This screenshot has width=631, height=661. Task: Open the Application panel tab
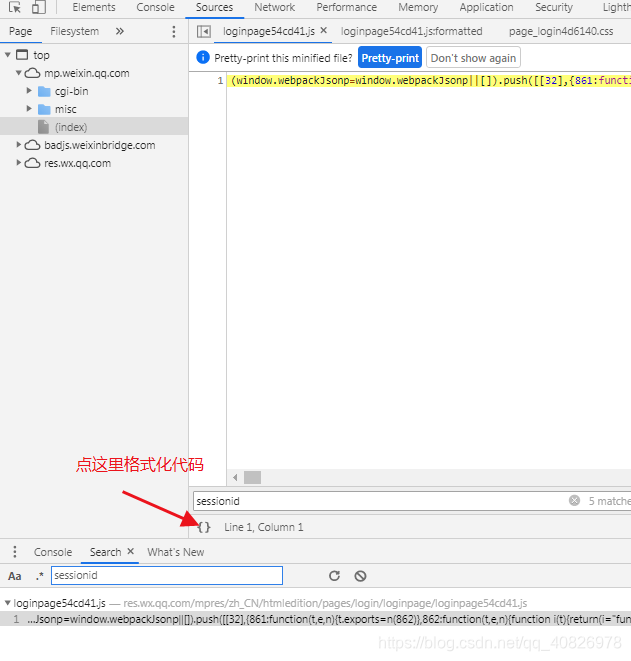pos(486,8)
